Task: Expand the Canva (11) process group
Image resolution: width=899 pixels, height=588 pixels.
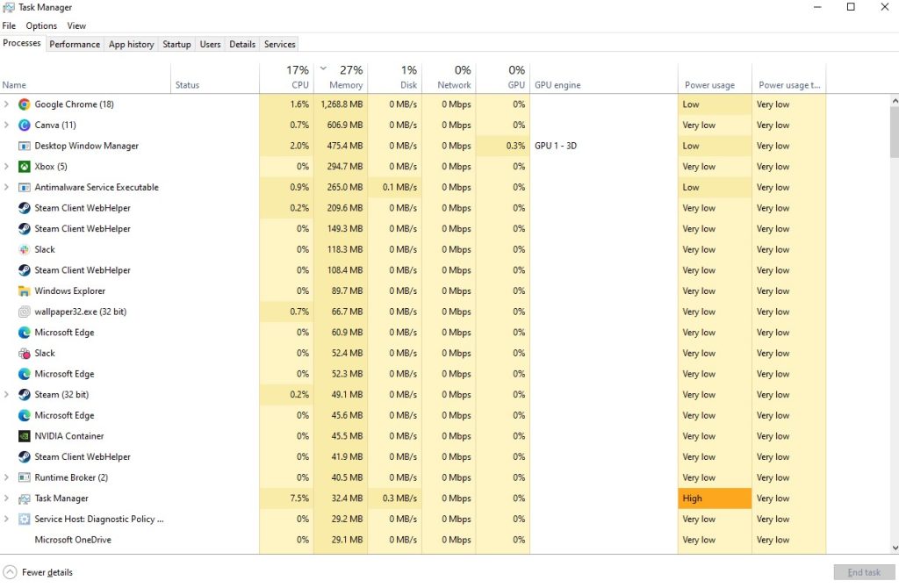Action: pyautogui.click(x=6, y=125)
